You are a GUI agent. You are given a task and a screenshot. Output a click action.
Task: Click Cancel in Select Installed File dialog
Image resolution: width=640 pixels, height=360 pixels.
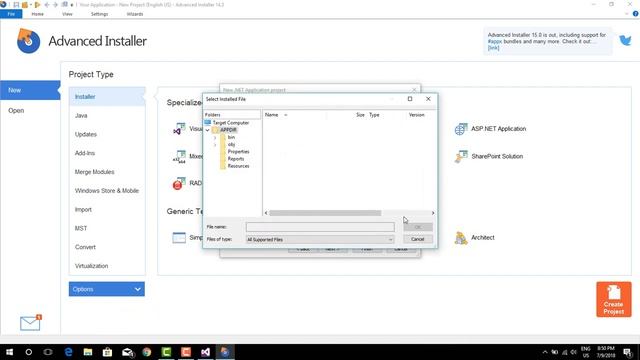(418, 239)
